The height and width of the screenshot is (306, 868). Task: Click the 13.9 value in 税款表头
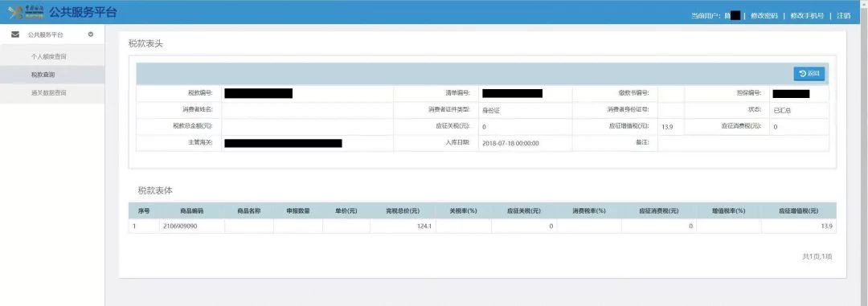[667, 127]
